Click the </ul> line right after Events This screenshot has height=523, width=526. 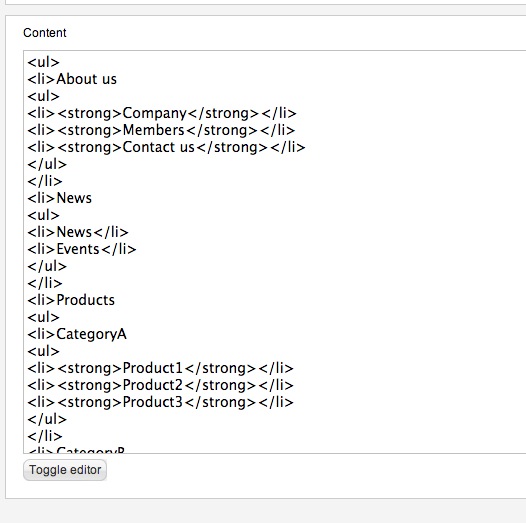47,266
